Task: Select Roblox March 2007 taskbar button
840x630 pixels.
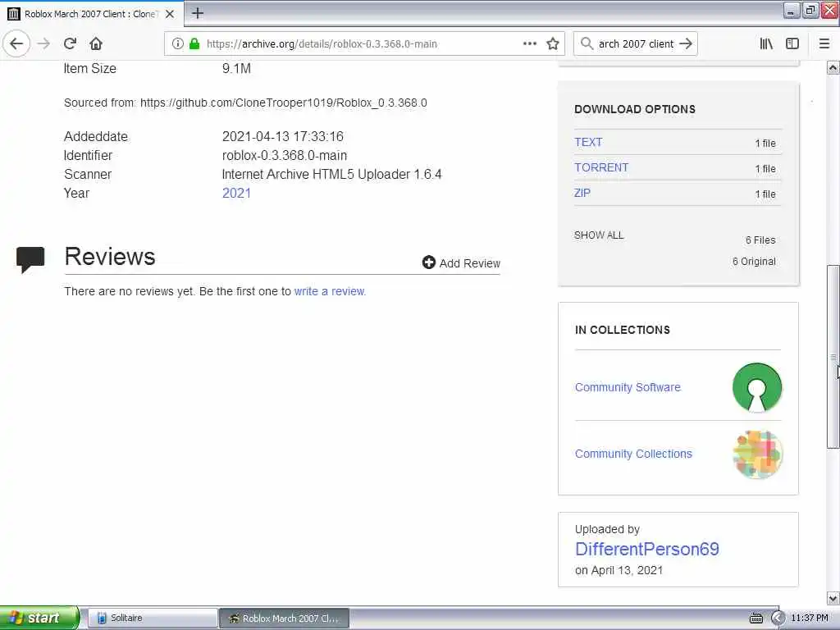Action: click(285, 619)
